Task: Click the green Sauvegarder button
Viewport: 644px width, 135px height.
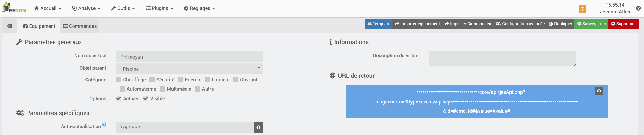Action: (x=591, y=24)
